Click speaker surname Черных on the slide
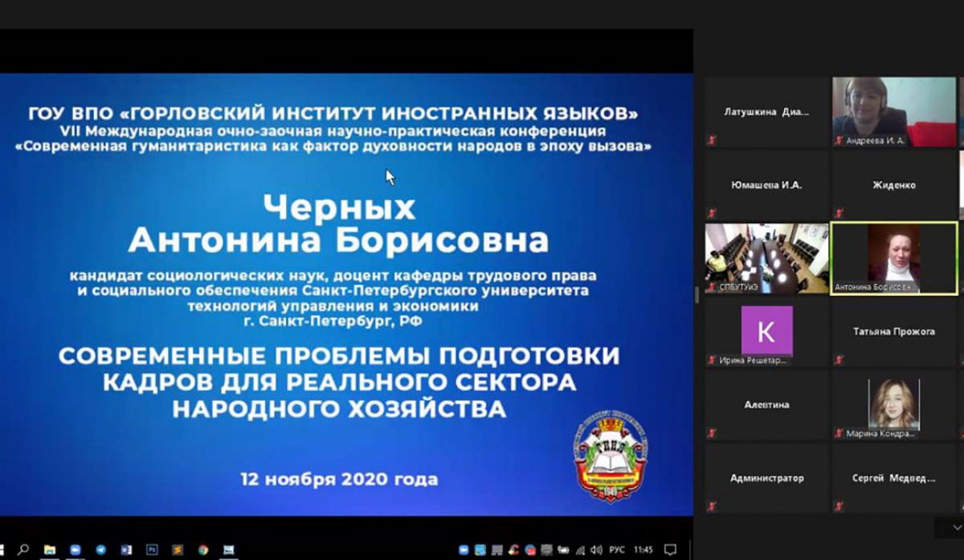The image size is (964, 560). [340, 207]
